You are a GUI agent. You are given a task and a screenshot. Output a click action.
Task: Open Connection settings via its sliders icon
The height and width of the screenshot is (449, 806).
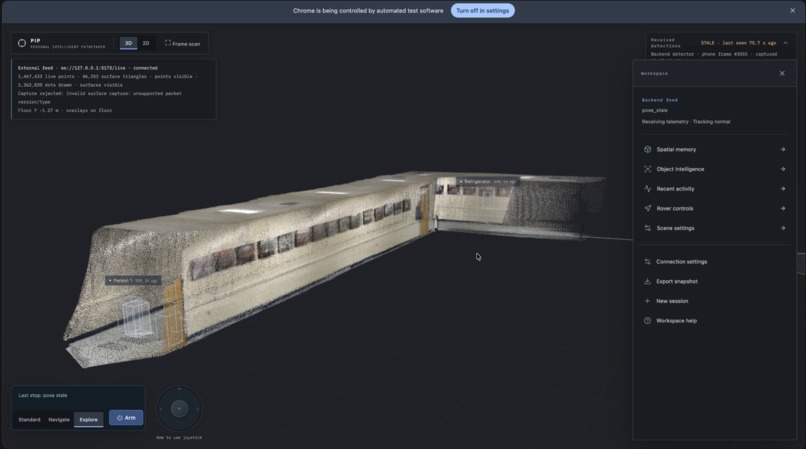(647, 262)
